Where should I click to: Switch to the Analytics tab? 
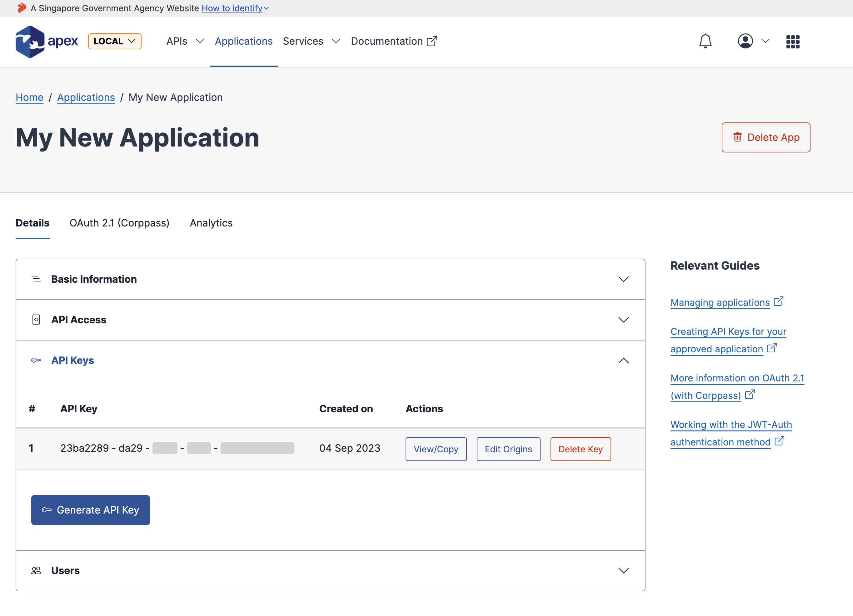point(211,223)
